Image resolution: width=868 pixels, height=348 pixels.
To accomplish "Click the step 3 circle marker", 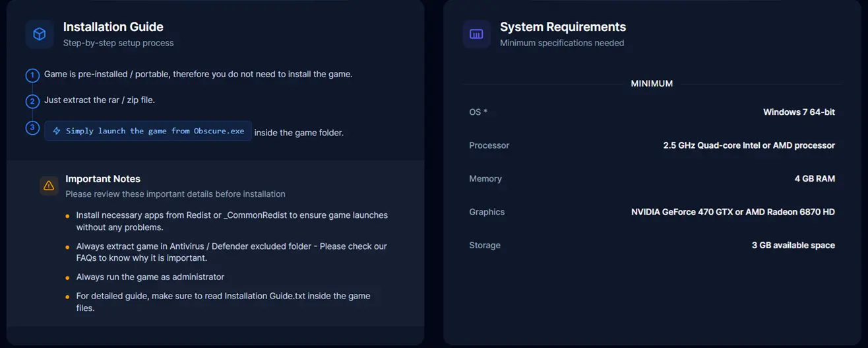I will click(x=32, y=127).
